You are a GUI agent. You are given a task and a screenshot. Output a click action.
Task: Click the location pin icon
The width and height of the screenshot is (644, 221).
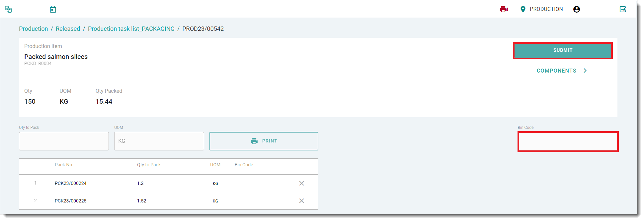tap(523, 9)
